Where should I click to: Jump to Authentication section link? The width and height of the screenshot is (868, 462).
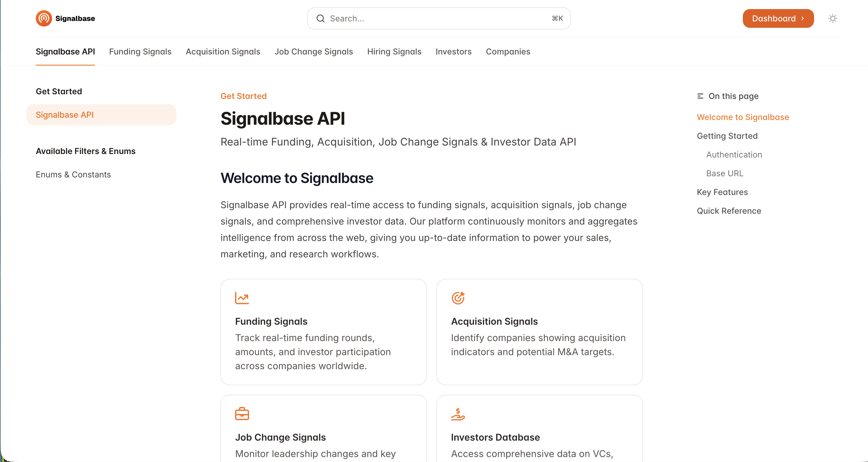(734, 155)
